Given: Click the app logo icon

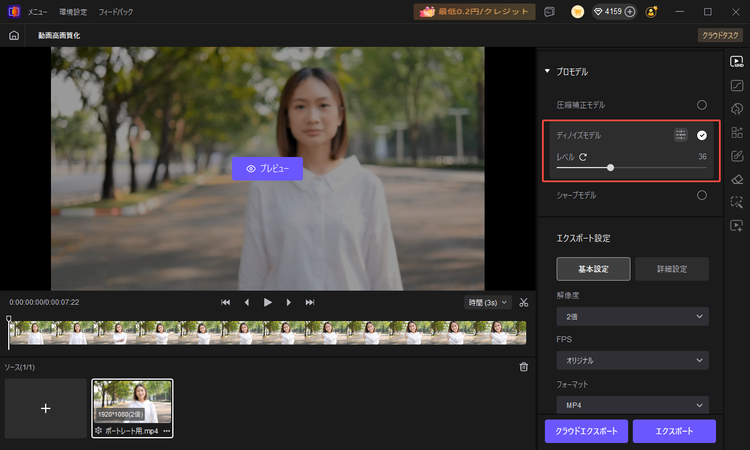Looking at the screenshot, I should [14, 11].
